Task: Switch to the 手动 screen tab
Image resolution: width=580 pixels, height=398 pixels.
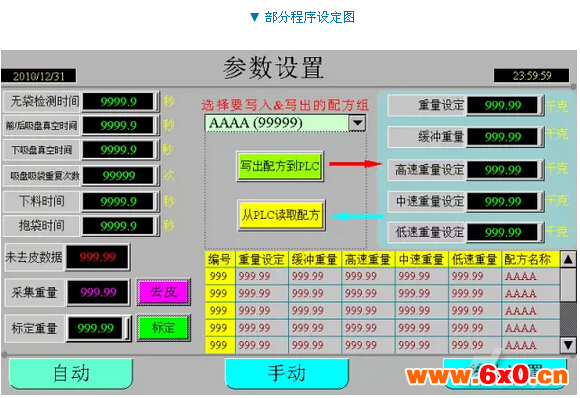Action: tap(287, 373)
